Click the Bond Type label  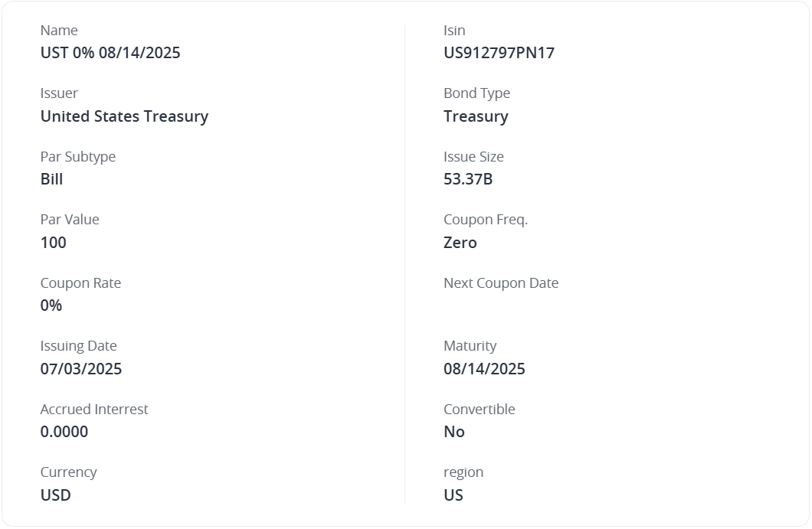pyautogui.click(x=476, y=93)
